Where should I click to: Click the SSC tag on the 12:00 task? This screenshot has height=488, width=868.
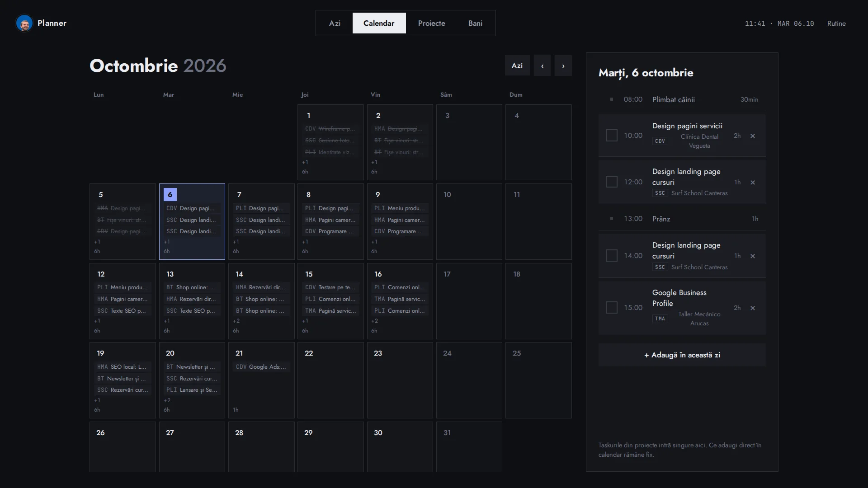[660, 193]
